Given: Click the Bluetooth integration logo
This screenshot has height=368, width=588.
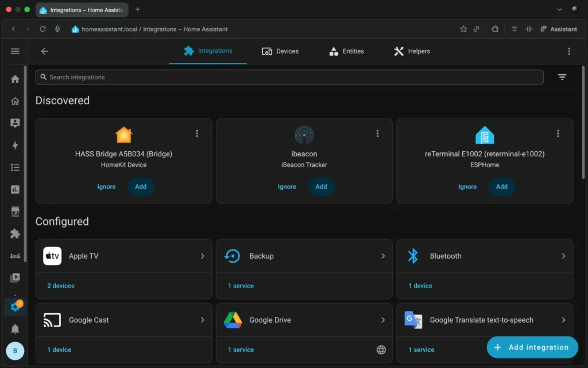Looking at the screenshot, I should click(x=413, y=256).
